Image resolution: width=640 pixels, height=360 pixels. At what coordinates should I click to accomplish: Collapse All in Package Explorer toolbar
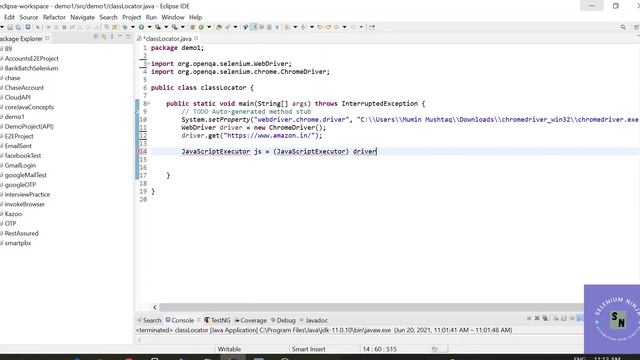(96, 37)
